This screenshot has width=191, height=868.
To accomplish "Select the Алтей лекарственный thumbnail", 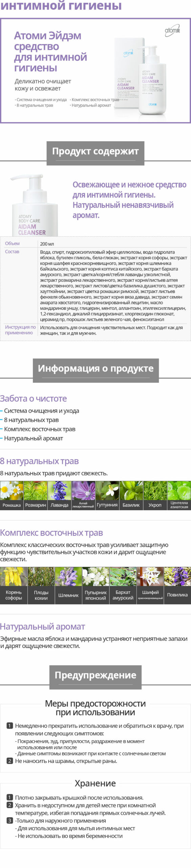I will click(x=83, y=495).
